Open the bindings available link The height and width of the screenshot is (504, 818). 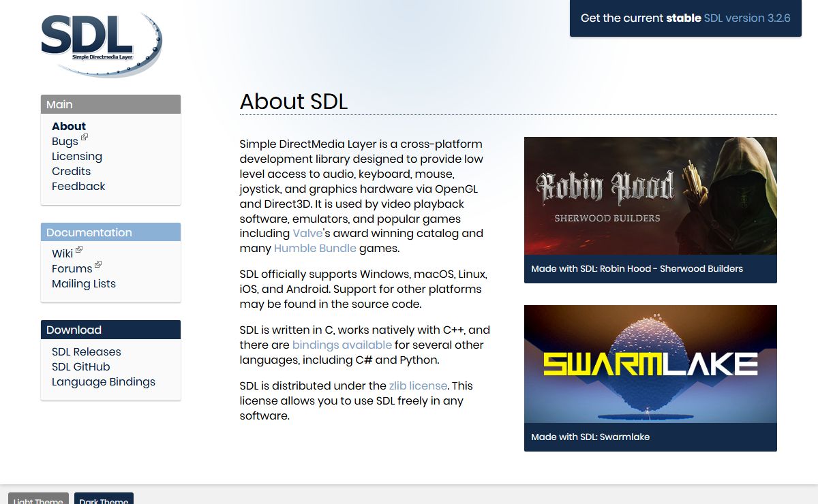point(342,345)
